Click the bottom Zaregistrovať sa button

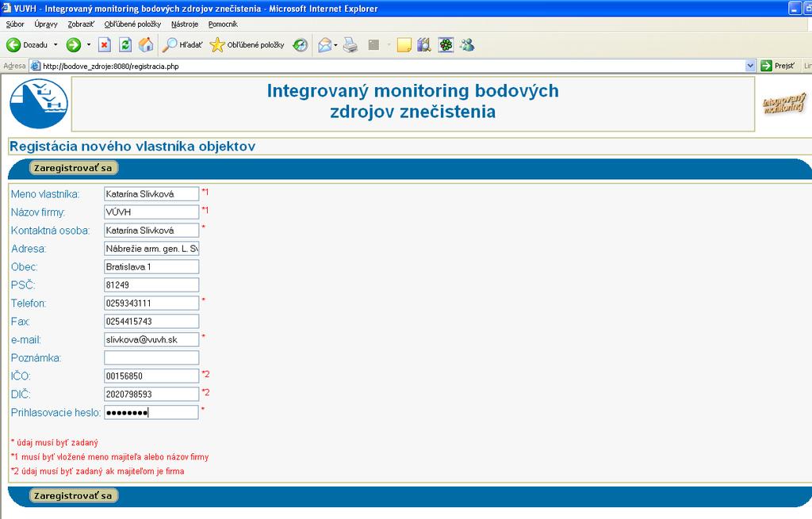click(73, 496)
